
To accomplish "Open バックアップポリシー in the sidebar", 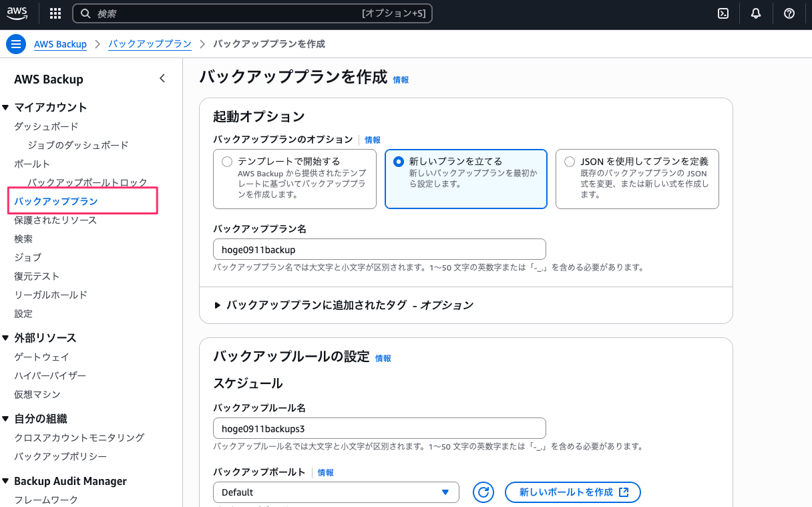I will pyautogui.click(x=60, y=456).
